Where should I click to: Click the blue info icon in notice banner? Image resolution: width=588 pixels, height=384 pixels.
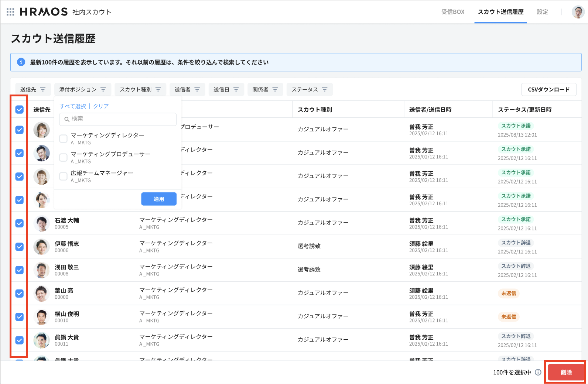(21, 62)
